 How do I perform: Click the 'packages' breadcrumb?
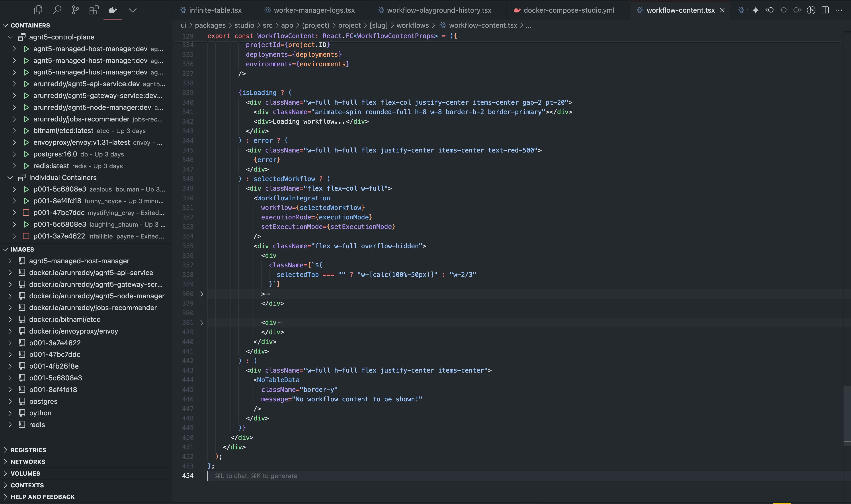click(210, 25)
